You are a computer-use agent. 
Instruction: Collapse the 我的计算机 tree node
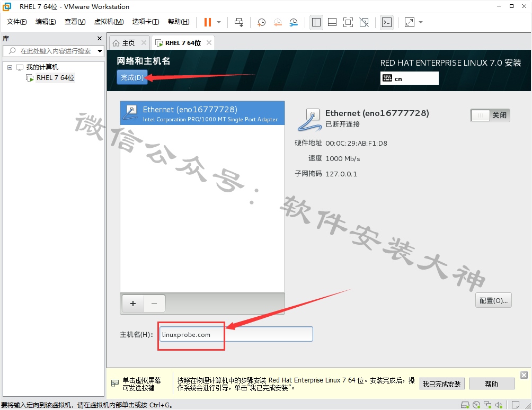point(10,67)
